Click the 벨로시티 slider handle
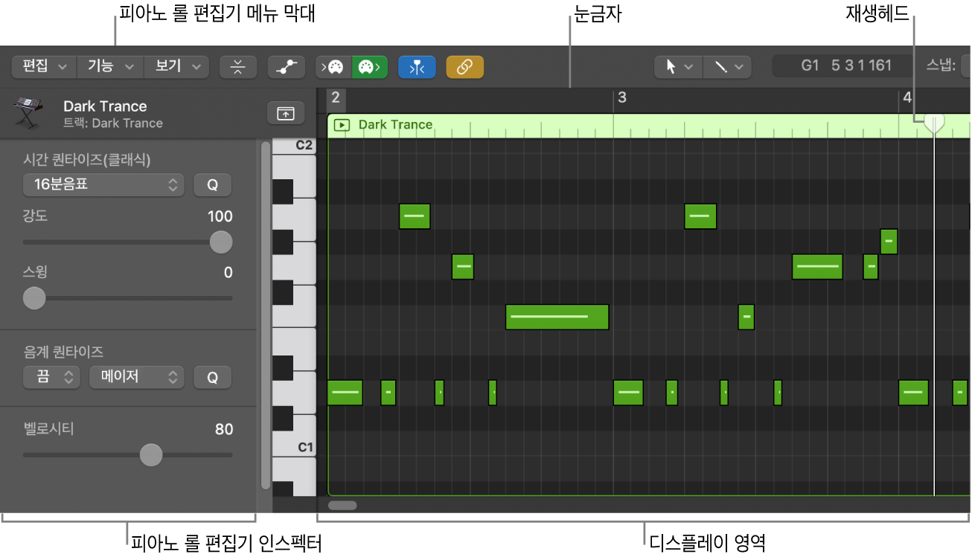This screenshot has width=972, height=560. 151,454
